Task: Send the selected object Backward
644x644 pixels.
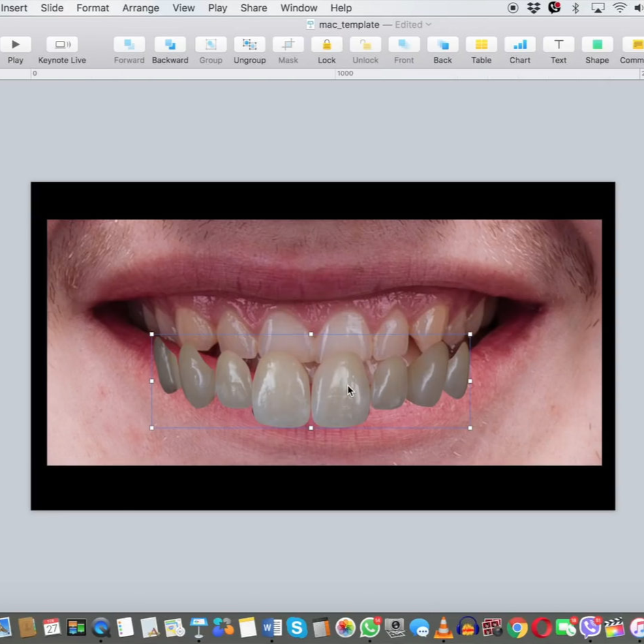Action: pos(170,45)
